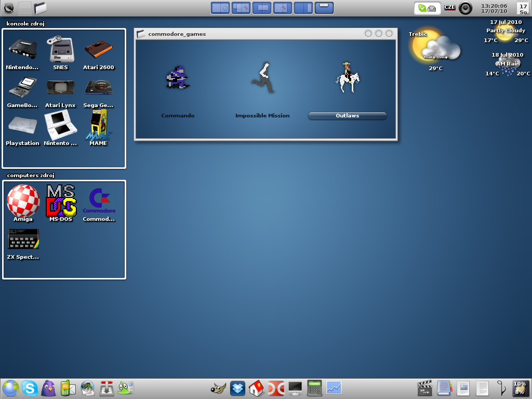
Task: Open the text document icon in panel
Action: point(482,389)
